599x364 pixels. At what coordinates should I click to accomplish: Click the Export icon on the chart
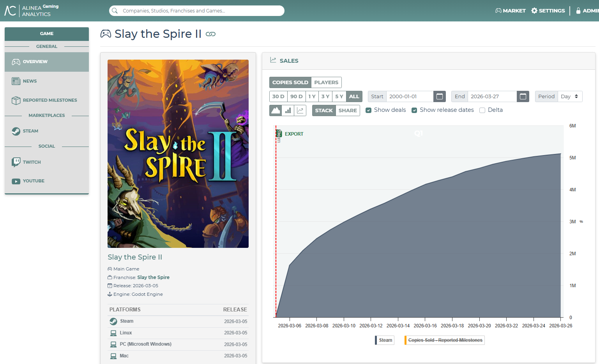point(279,134)
